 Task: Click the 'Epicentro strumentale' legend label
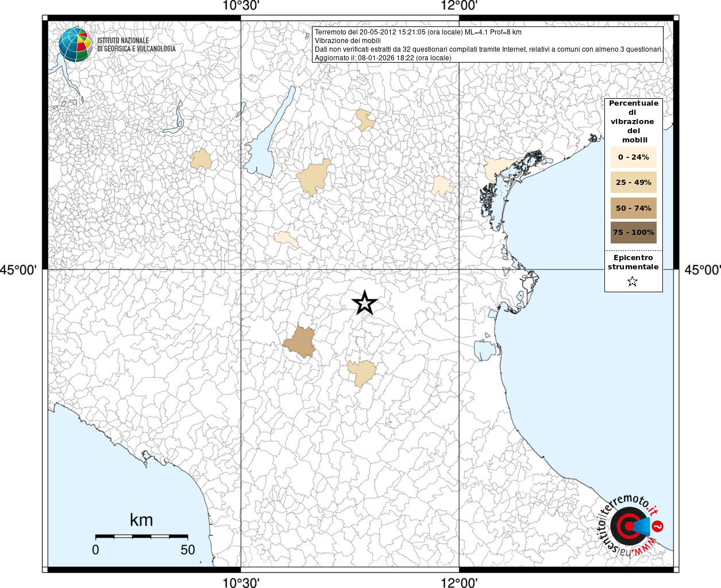pyautogui.click(x=633, y=262)
